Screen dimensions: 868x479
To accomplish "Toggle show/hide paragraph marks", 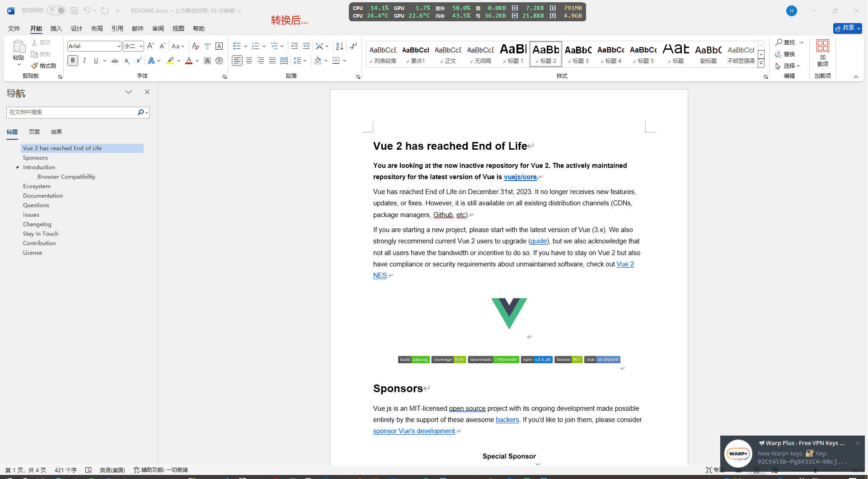I will pyautogui.click(x=353, y=46).
